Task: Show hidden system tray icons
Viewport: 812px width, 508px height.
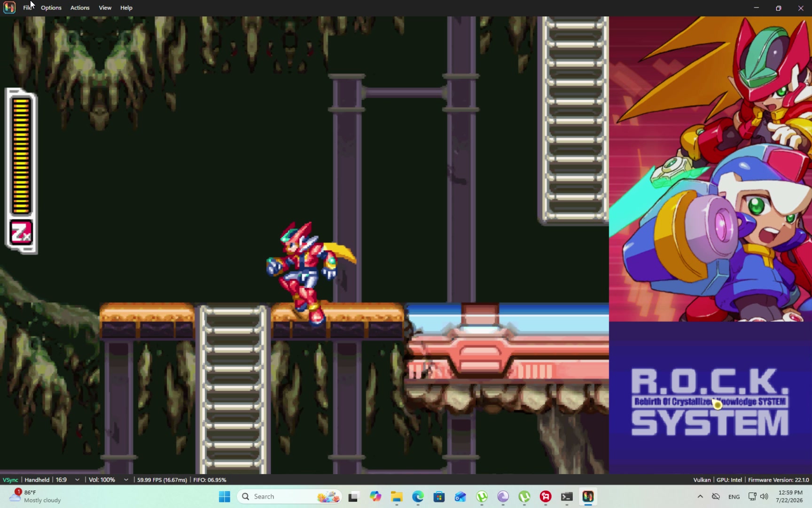Action: point(700,497)
